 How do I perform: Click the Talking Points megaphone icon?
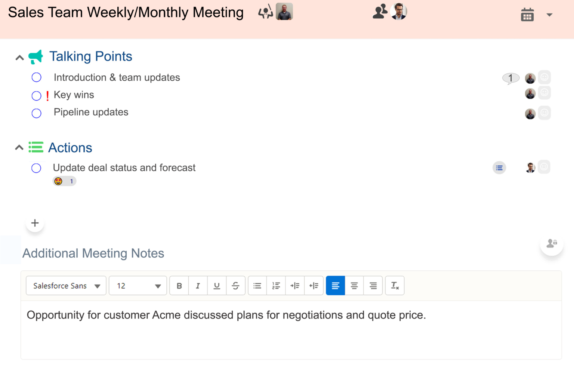point(36,56)
